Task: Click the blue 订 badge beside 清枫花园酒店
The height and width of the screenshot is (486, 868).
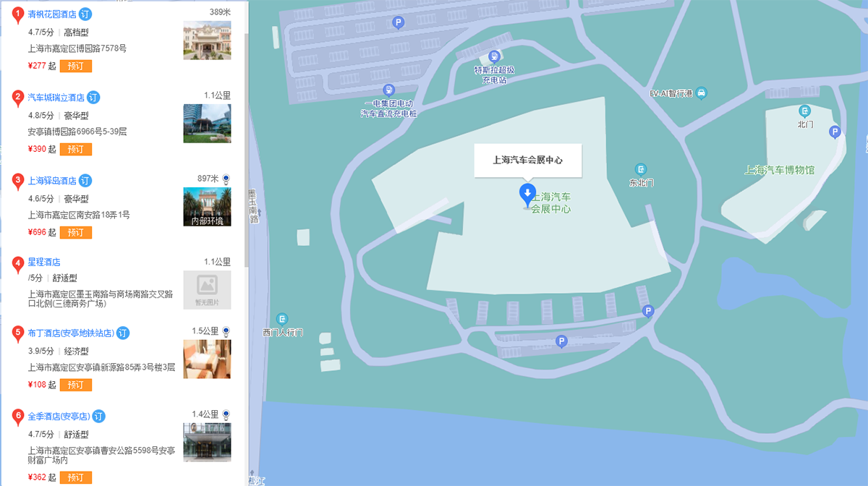Action: [x=85, y=14]
